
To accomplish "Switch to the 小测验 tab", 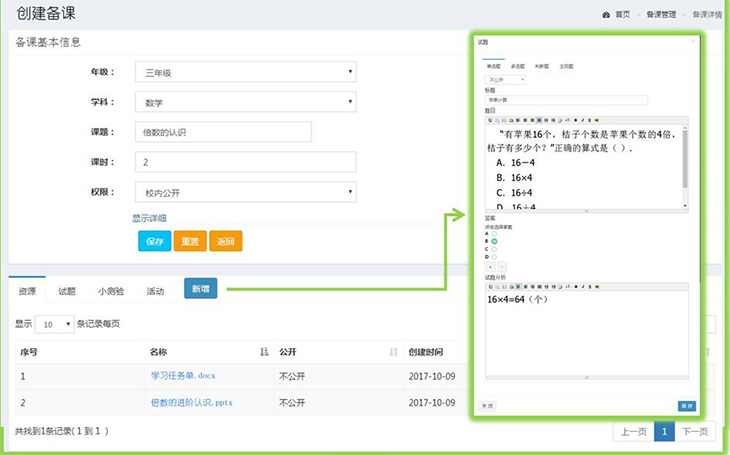I will (x=110, y=291).
